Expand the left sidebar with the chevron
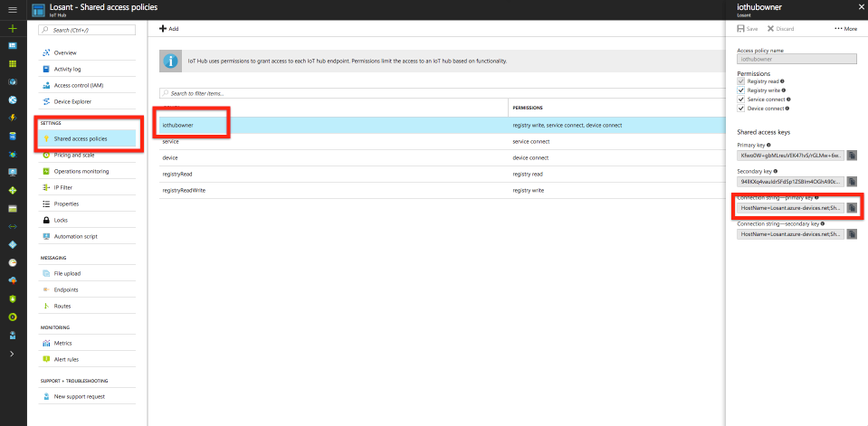Image resolution: width=868 pixels, height=426 pixels. [13, 353]
